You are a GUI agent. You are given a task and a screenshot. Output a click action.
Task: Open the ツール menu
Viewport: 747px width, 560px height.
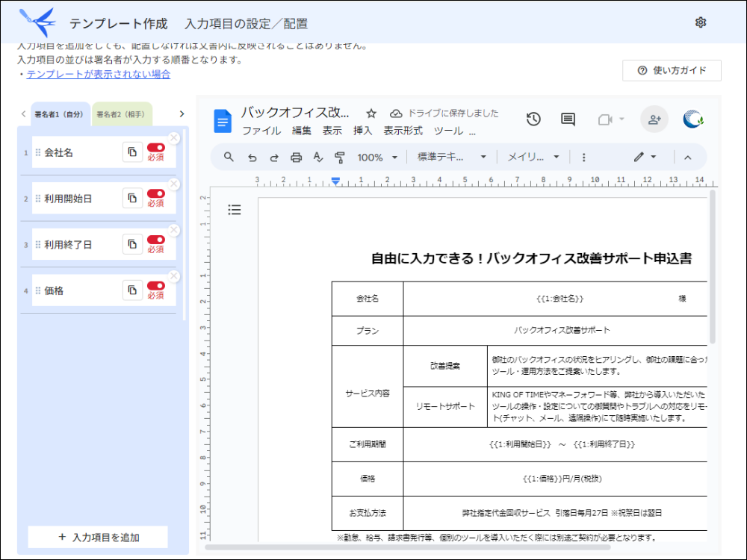(448, 131)
